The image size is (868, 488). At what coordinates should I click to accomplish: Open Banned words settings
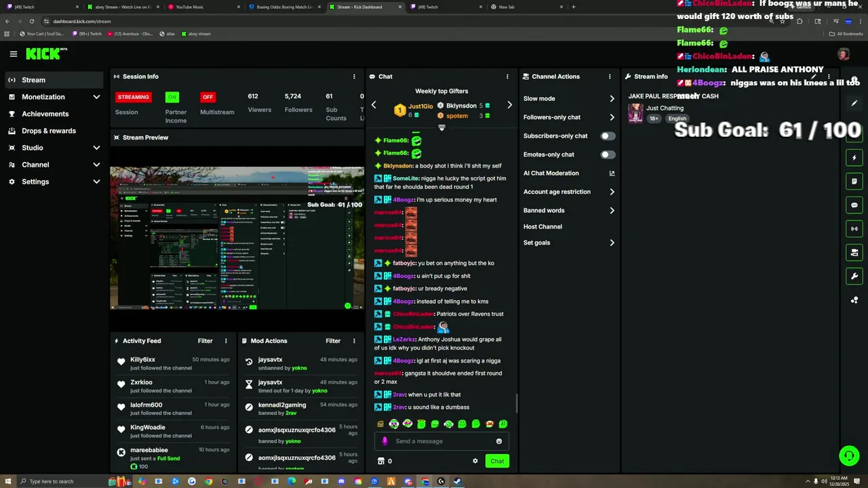tap(569, 211)
